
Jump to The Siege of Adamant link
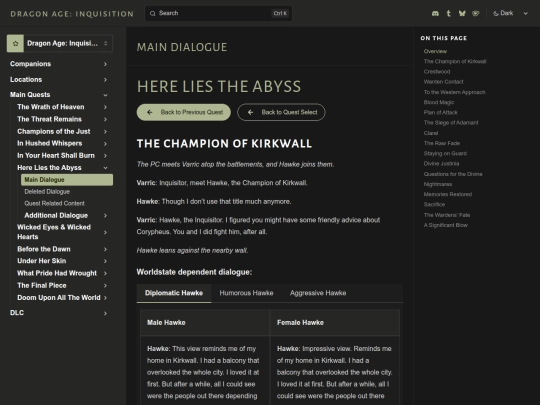(x=451, y=123)
